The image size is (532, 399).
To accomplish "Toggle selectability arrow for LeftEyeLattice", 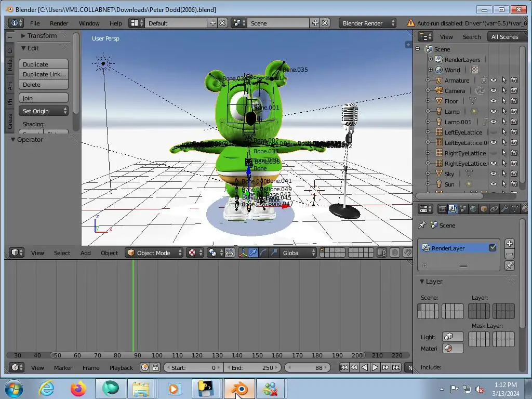I will point(504,132).
